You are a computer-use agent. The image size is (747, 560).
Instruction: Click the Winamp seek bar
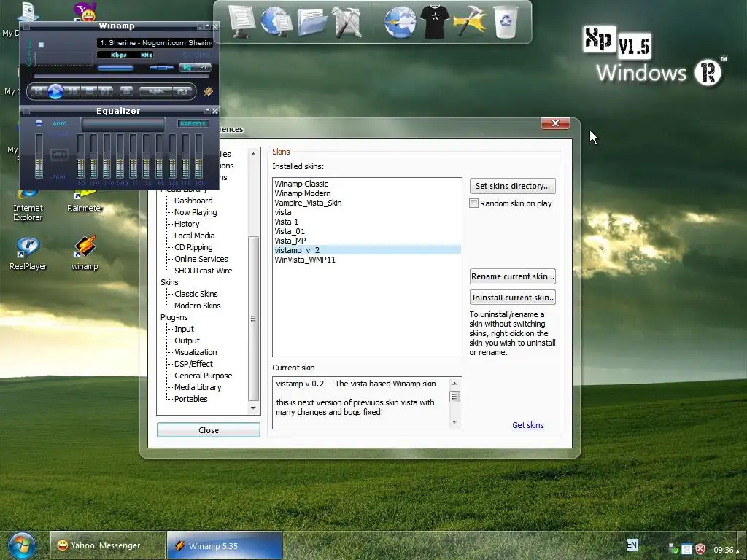[x=121, y=76]
